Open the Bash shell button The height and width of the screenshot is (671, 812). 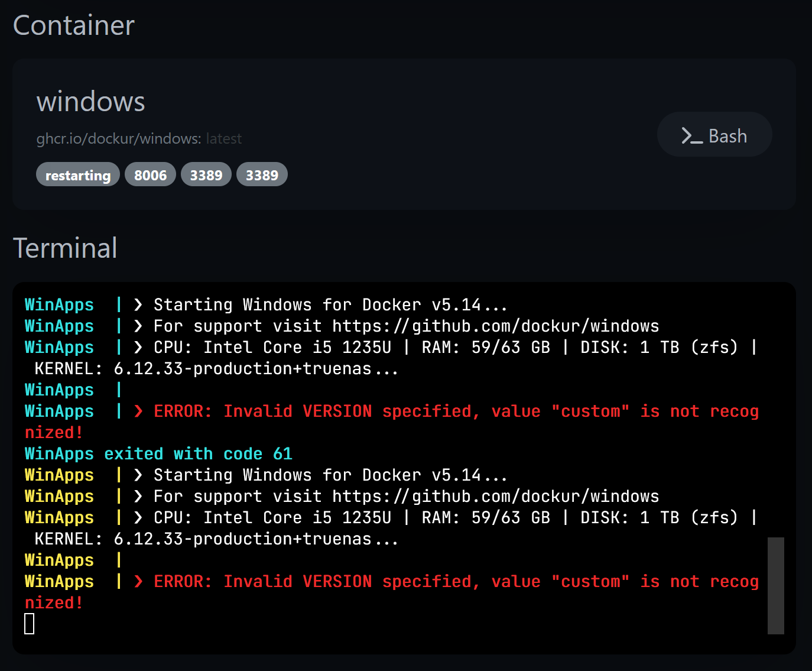coord(714,134)
